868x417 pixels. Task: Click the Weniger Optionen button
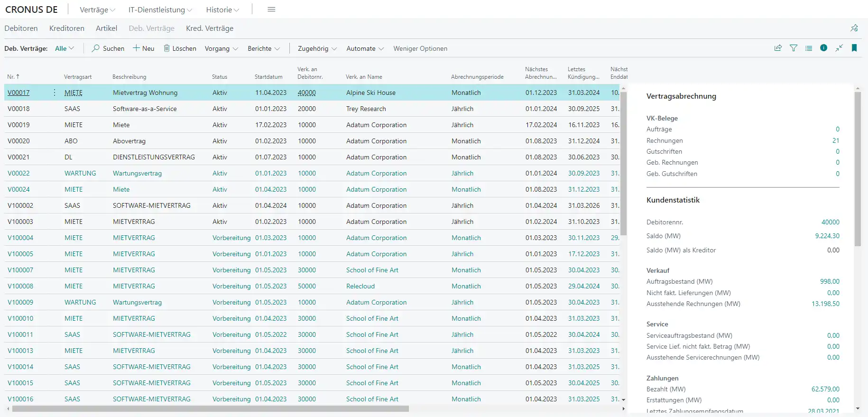[420, 48]
